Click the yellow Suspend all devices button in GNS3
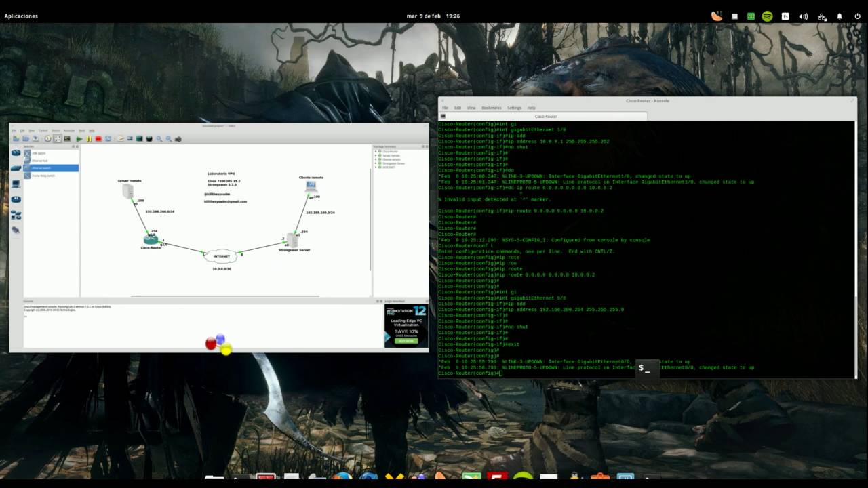Image resolution: width=868 pixels, height=488 pixels. coord(89,139)
